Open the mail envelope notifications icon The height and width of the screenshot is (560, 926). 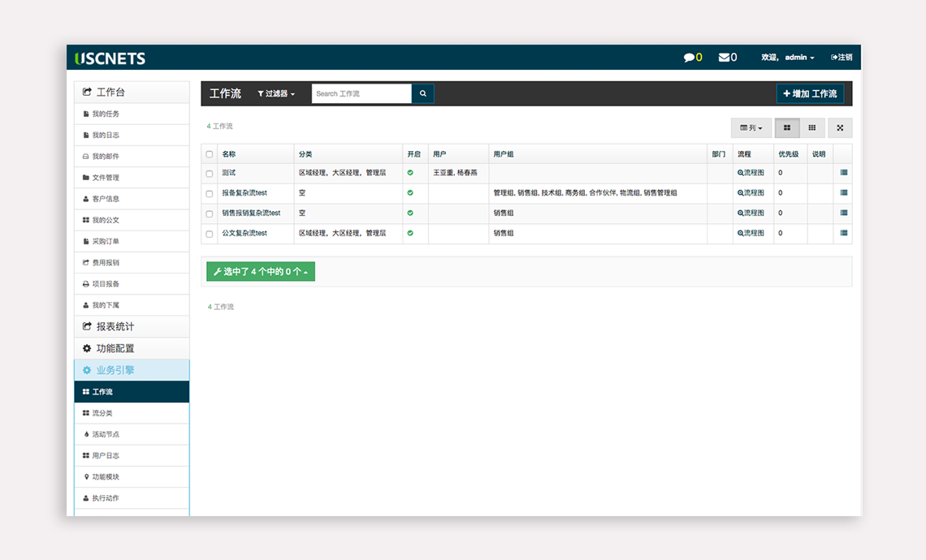click(x=724, y=58)
